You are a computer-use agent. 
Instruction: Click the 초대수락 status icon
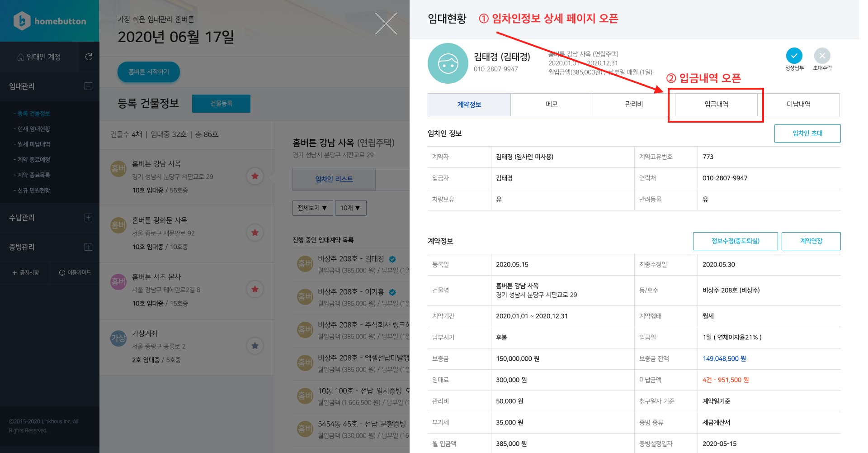822,56
